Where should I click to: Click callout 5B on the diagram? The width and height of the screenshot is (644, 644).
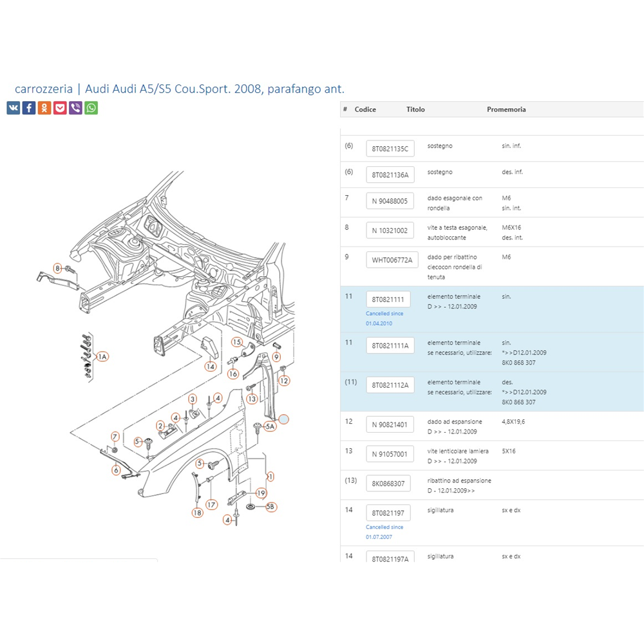point(270,507)
